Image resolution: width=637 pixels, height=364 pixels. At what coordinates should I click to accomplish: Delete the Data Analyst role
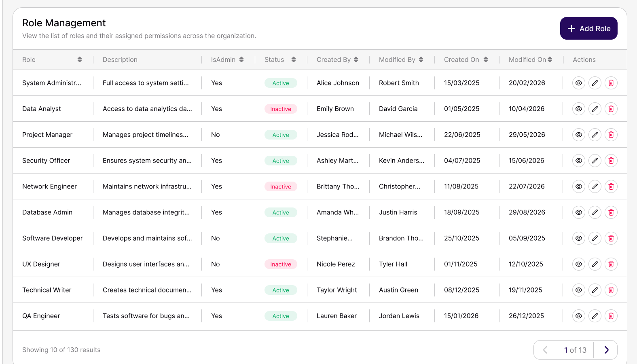tap(611, 109)
